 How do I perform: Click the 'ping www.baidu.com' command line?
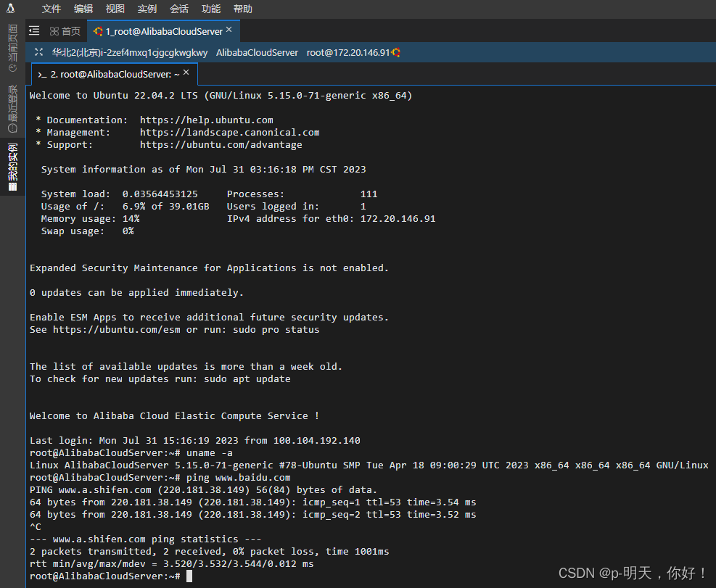160,478
